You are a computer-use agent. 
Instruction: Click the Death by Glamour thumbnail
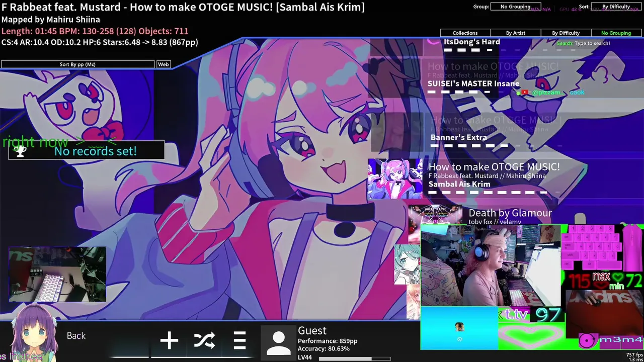pyautogui.click(x=435, y=215)
